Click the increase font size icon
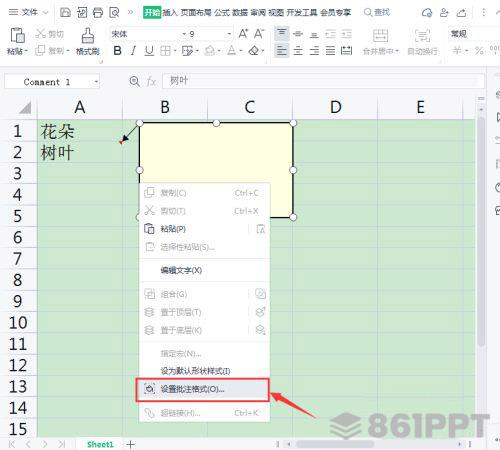Screen dimensions: 500x450 (243, 34)
